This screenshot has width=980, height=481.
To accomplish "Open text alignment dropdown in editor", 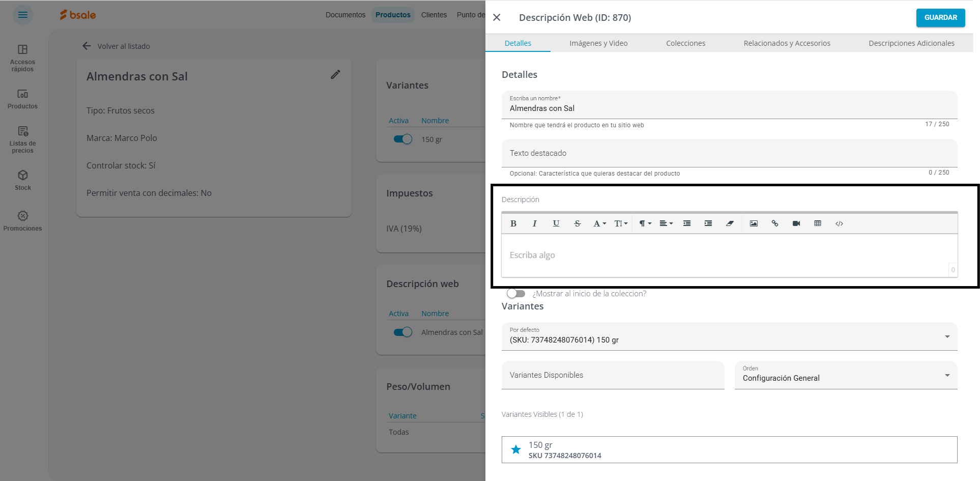I will pos(666,223).
